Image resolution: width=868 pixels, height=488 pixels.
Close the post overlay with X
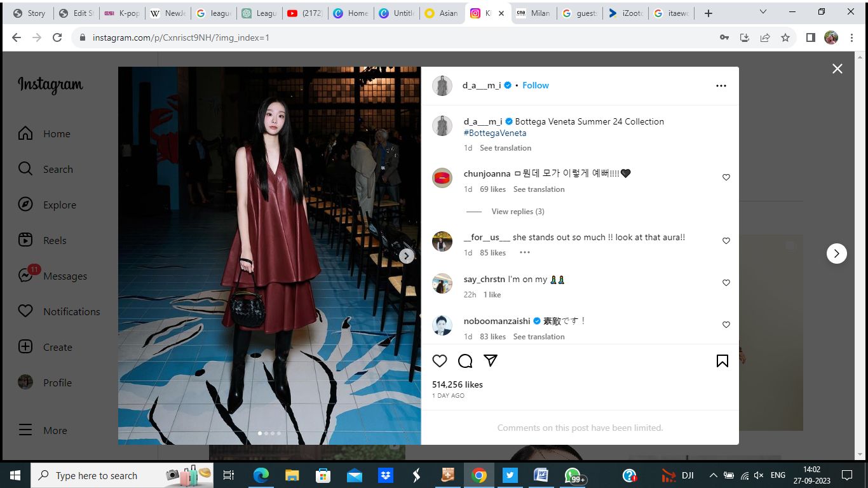click(837, 69)
